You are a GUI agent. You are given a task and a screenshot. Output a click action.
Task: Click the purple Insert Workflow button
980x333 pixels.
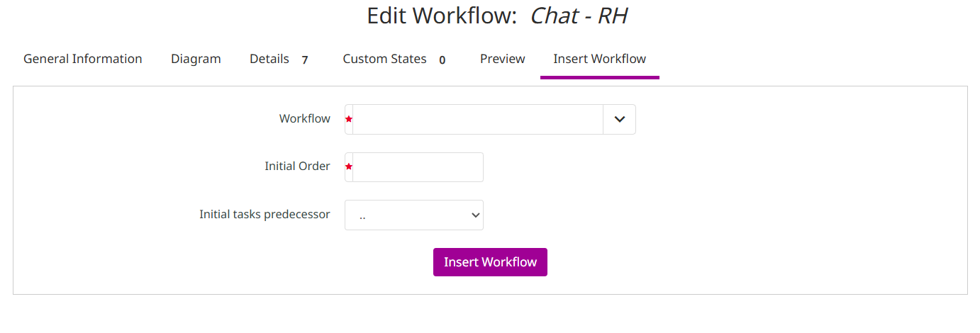click(490, 262)
